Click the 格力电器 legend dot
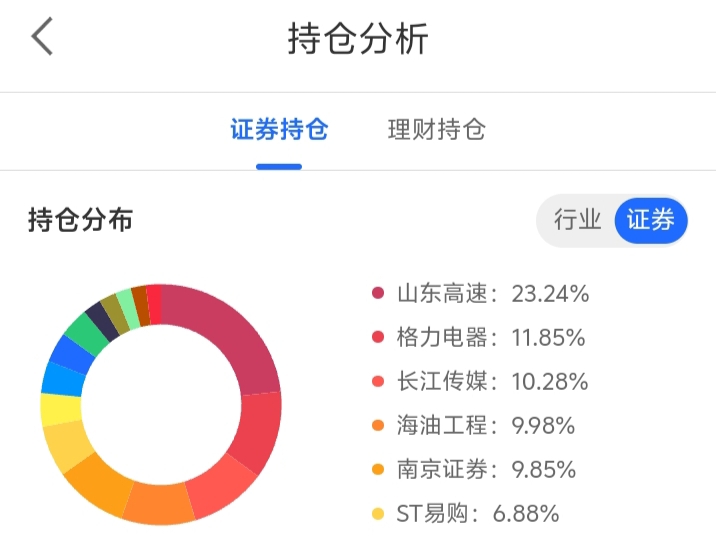Viewport: 716px width, 552px height. coord(378,338)
